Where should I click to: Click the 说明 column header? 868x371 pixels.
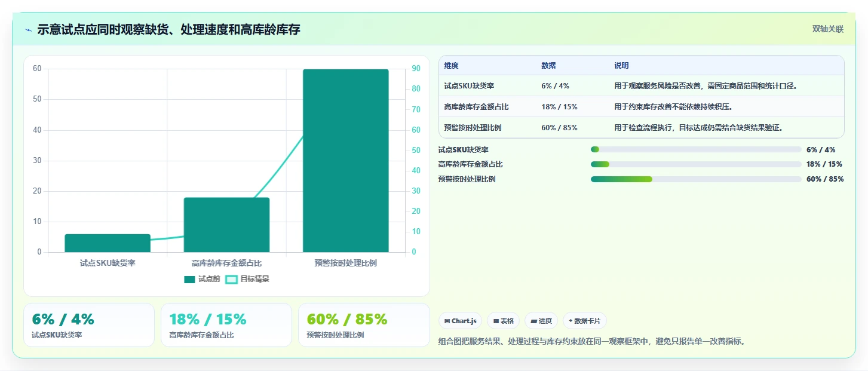tap(621, 66)
